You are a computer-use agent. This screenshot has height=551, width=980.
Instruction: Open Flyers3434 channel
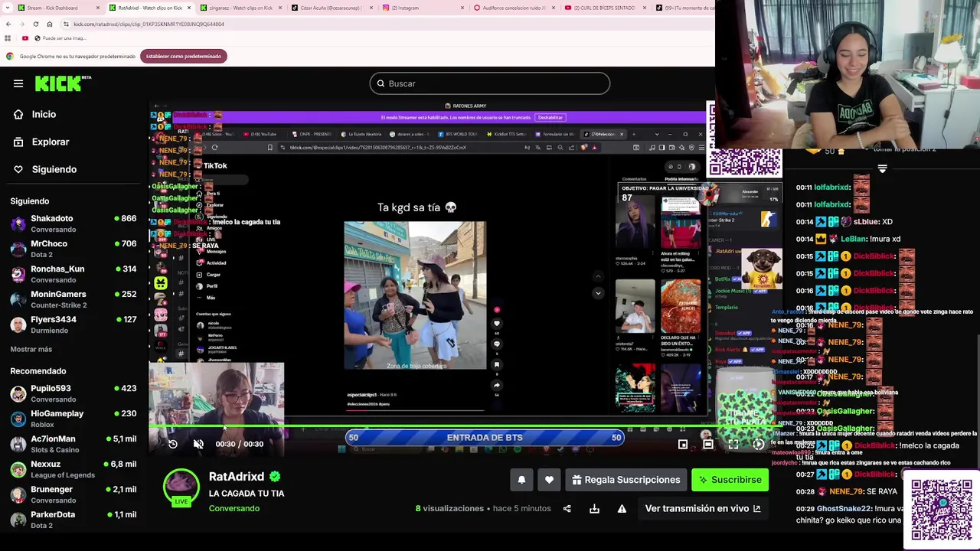tap(73, 324)
